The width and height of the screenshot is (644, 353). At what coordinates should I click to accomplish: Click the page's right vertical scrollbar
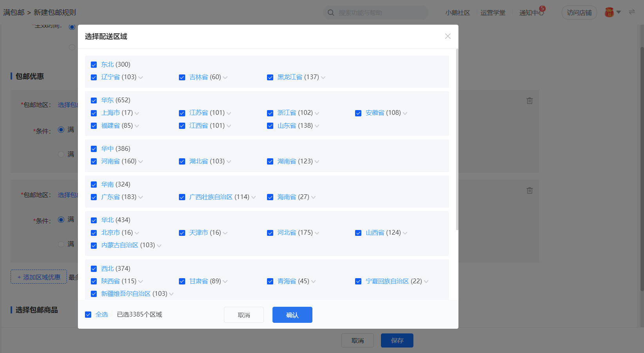(x=642, y=168)
